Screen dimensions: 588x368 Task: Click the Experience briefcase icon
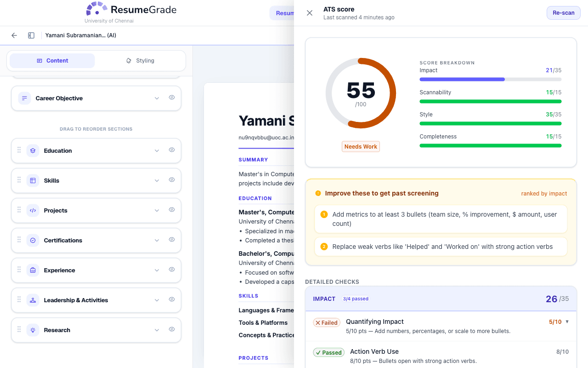(33, 270)
